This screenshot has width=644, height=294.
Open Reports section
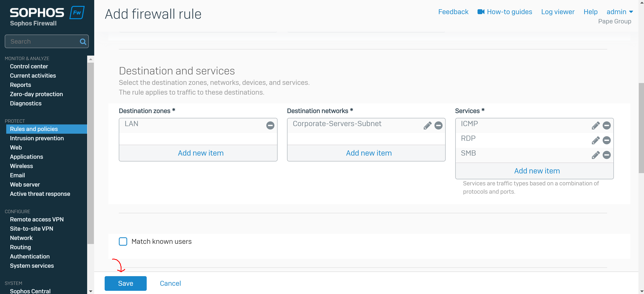coord(21,85)
